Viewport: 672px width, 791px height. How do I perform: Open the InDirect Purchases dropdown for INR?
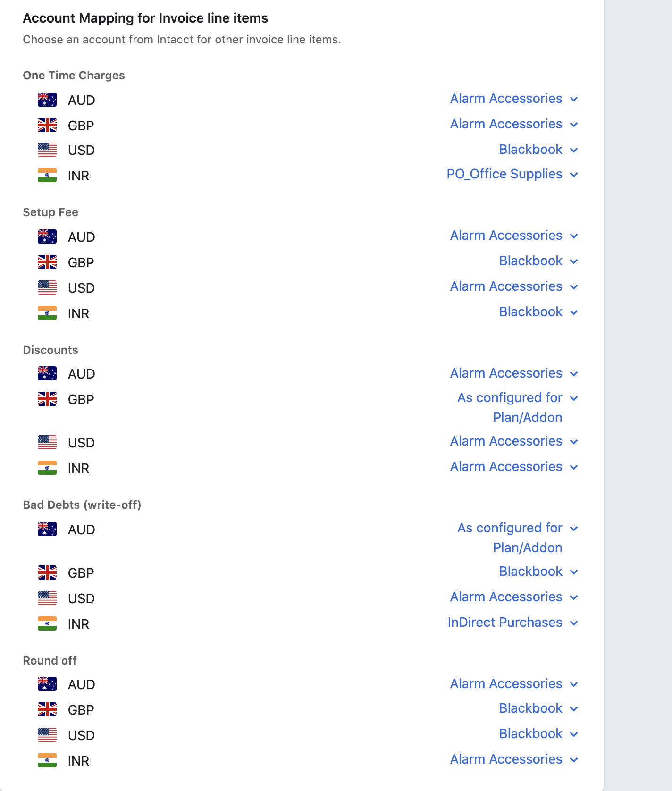pos(513,623)
